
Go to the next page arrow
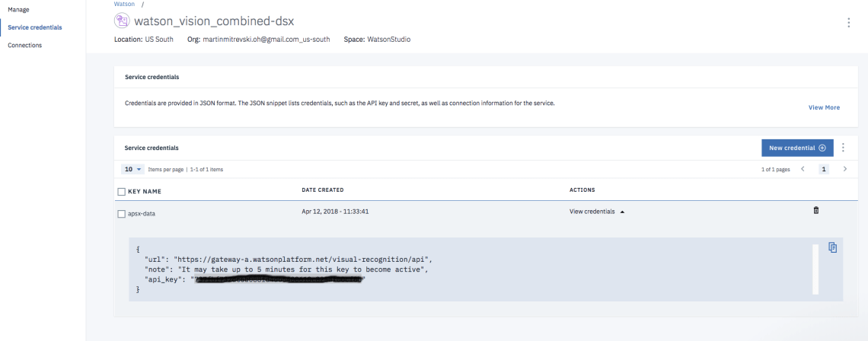click(844, 169)
